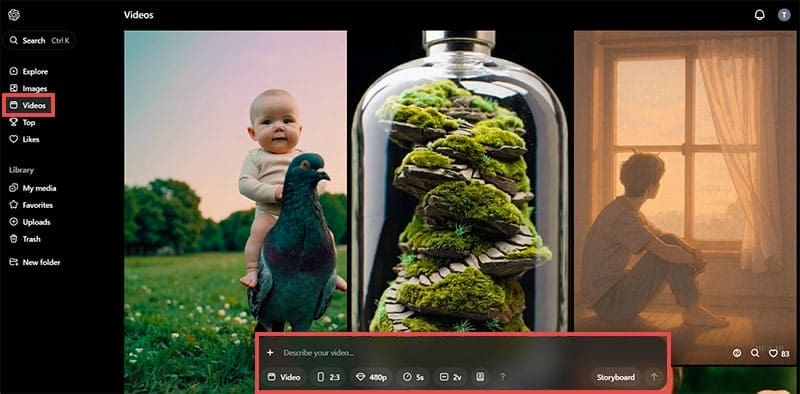This screenshot has height=394, width=800.
Task: Click the OpenAI logo at top left
Action: pyautogui.click(x=14, y=15)
